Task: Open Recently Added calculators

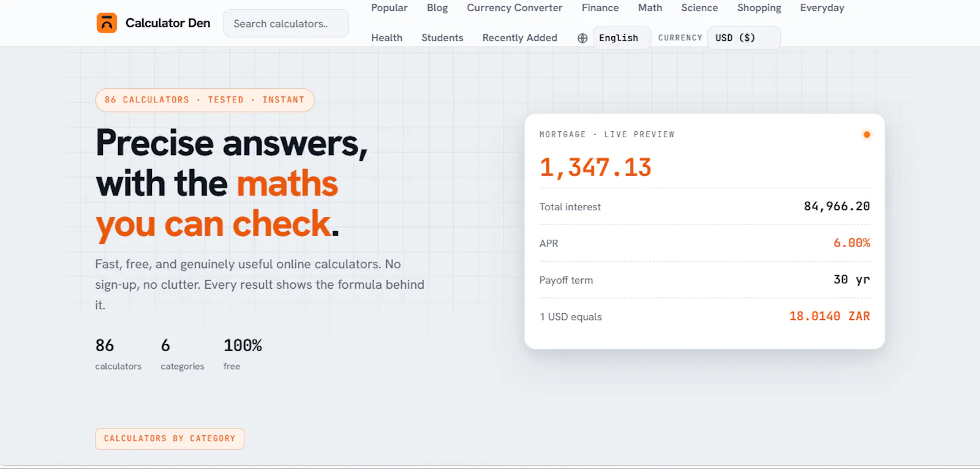Action: (x=519, y=38)
